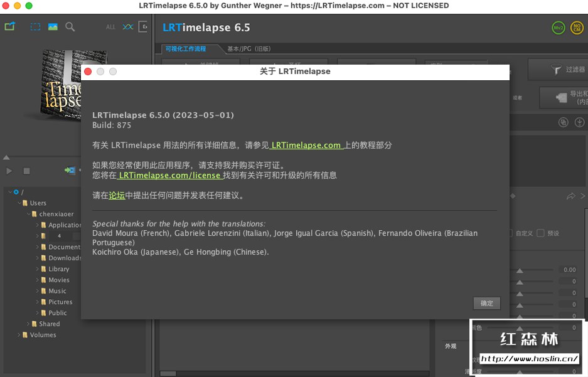Click the magnifier search icon
This screenshot has width=588, height=377.
(x=70, y=26)
